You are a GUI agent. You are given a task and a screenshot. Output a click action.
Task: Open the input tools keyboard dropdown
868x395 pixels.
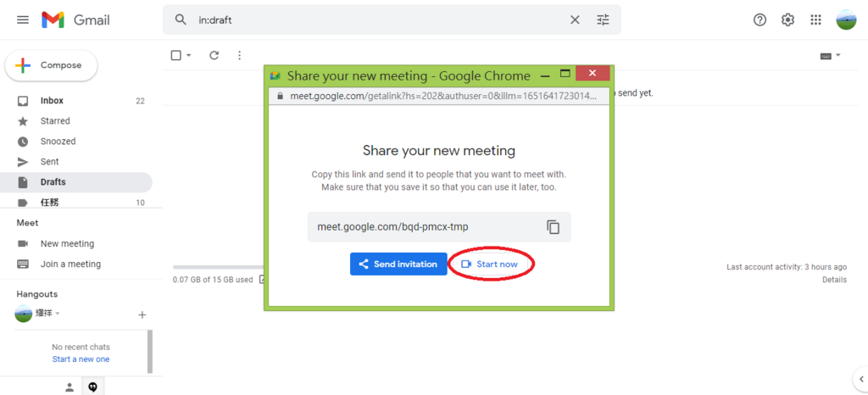pos(829,56)
